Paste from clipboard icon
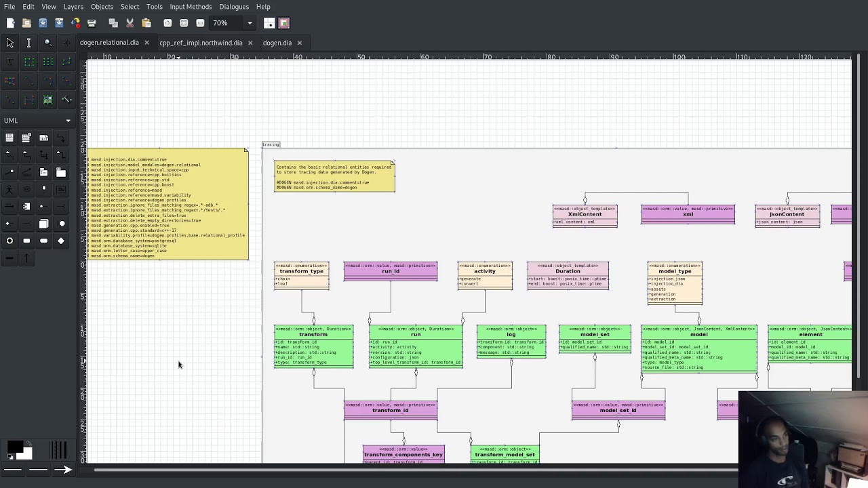Image resolution: width=868 pixels, height=488 pixels. tap(146, 23)
